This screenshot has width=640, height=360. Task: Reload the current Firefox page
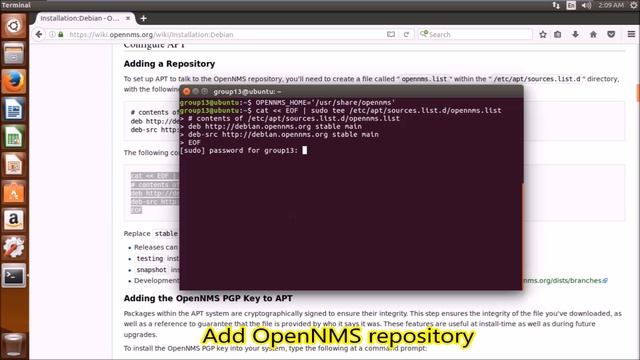406,35
